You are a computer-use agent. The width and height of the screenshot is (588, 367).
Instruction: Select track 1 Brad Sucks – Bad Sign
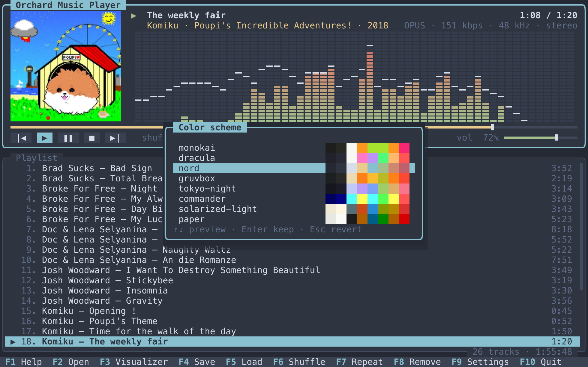pyautogui.click(x=292, y=168)
